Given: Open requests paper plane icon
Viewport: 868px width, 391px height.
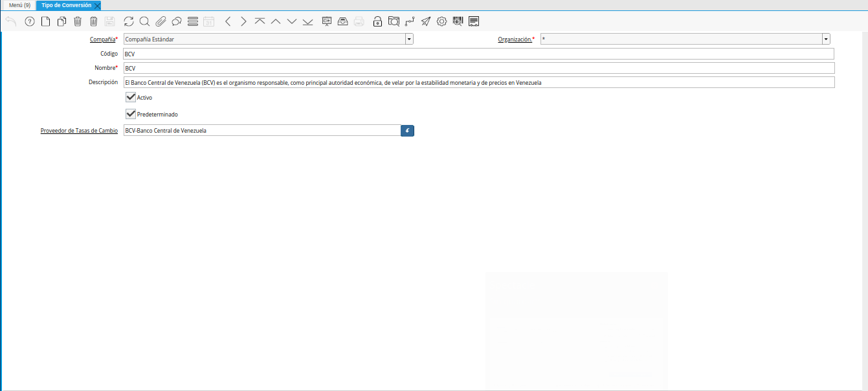Looking at the screenshot, I should 425,21.
